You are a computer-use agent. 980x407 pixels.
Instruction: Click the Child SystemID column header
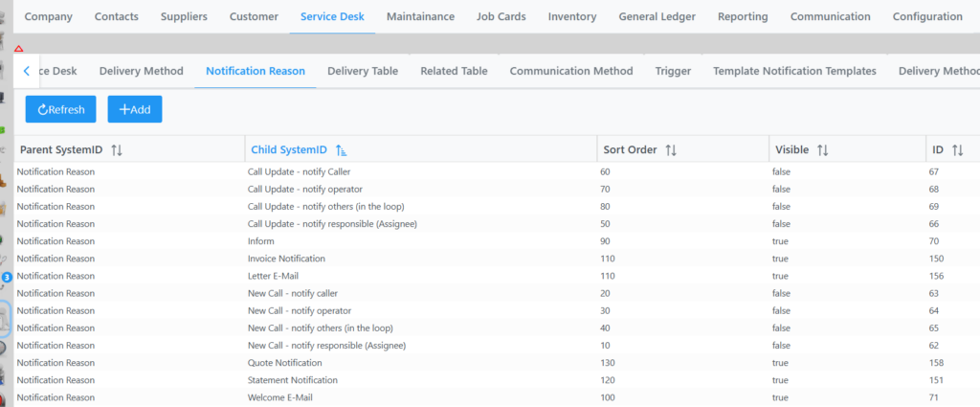289,150
